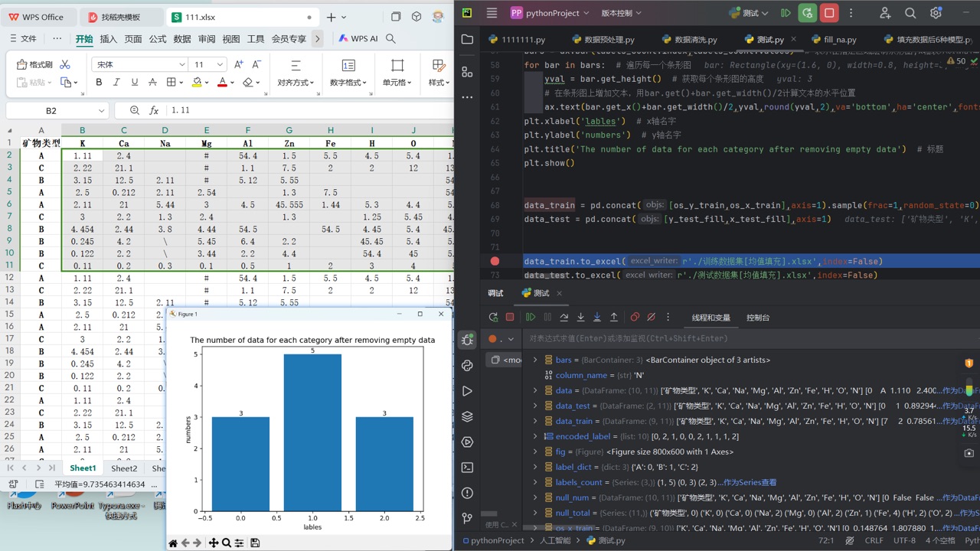Screen dimensions: 980x551
Task: Click the evaluate expression input field
Action: pyautogui.click(x=750, y=338)
